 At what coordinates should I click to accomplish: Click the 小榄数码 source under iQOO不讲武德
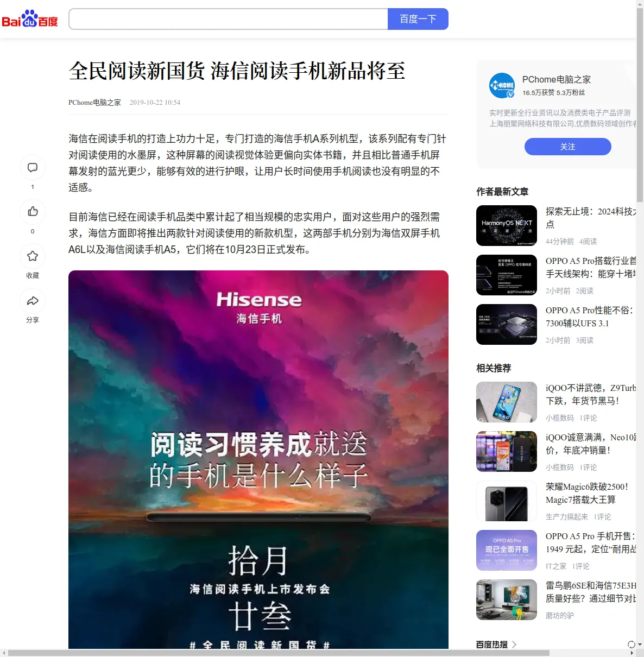[560, 418]
